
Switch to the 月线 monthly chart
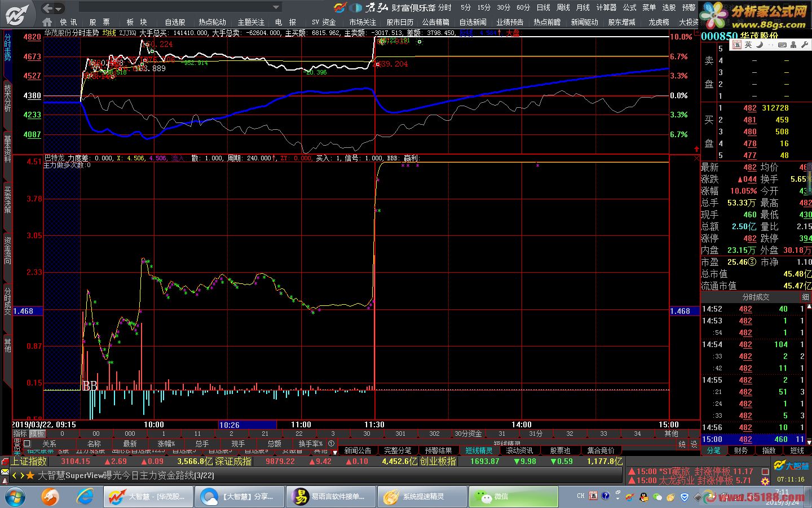[583, 7]
